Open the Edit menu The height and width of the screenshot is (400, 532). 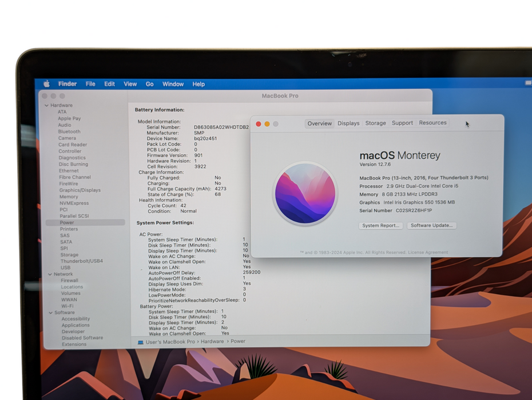click(x=110, y=84)
